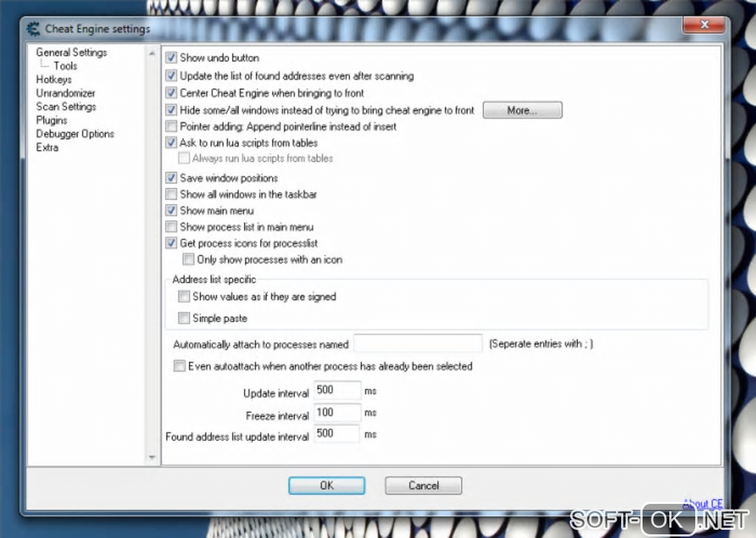Viewport: 756px width, 538px height.
Task: Close the Cheat Engine settings window
Action: click(x=704, y=24)
